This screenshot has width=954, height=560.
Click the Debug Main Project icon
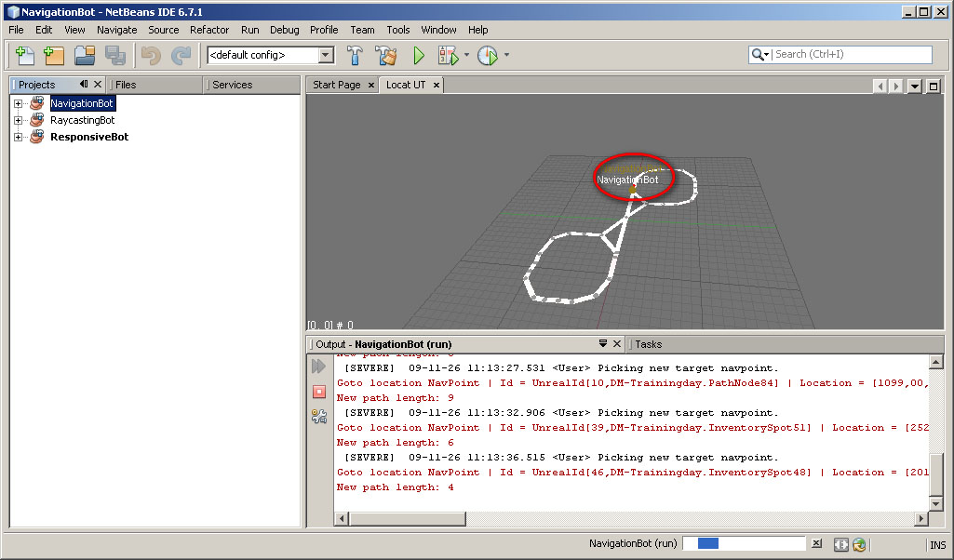point(448,55)
